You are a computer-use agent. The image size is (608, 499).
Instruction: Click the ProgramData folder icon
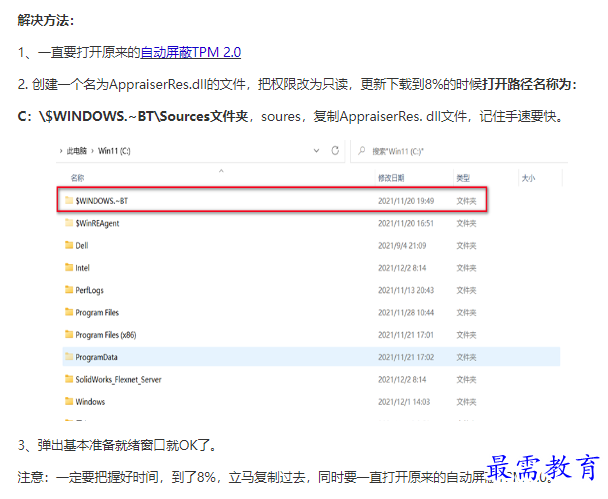pyautogui.click(x=69, y=356)
